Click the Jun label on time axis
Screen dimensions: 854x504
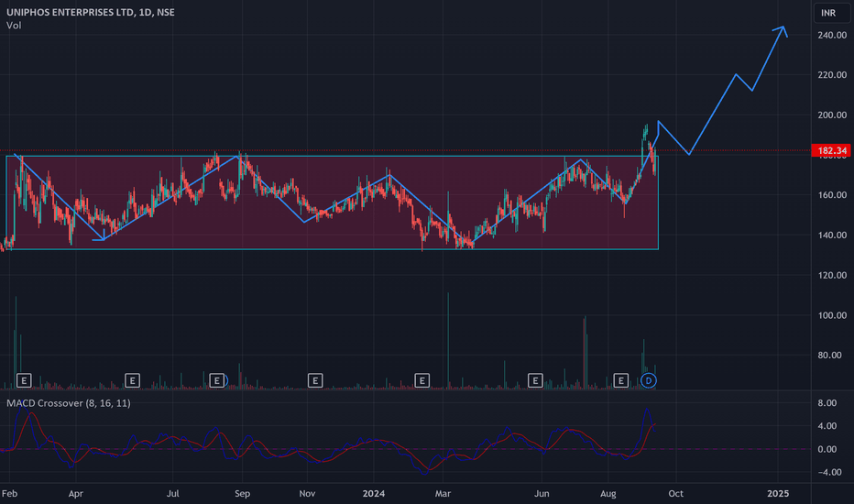(x=542, y=494)
